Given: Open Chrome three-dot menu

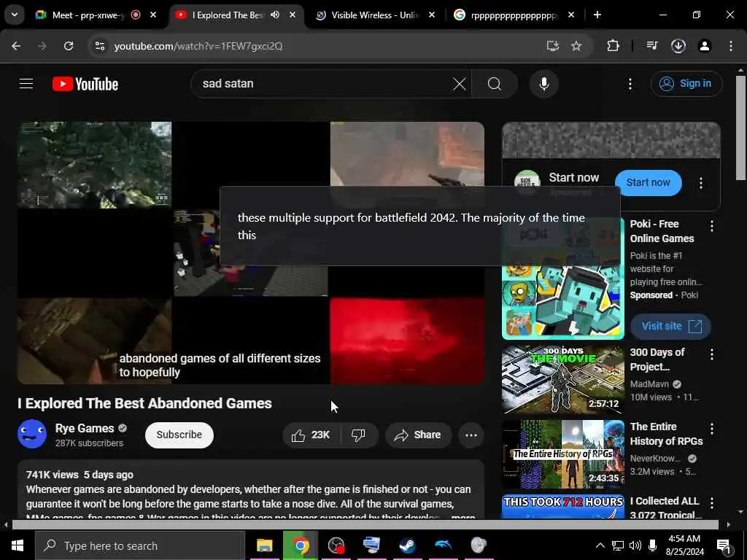Looking at the screenshot, I should 731,46.
